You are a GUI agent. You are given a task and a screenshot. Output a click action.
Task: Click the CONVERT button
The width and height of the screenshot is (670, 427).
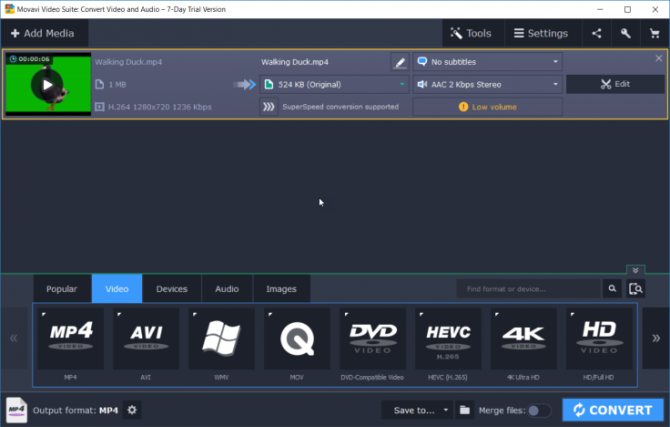pos(613,410)
